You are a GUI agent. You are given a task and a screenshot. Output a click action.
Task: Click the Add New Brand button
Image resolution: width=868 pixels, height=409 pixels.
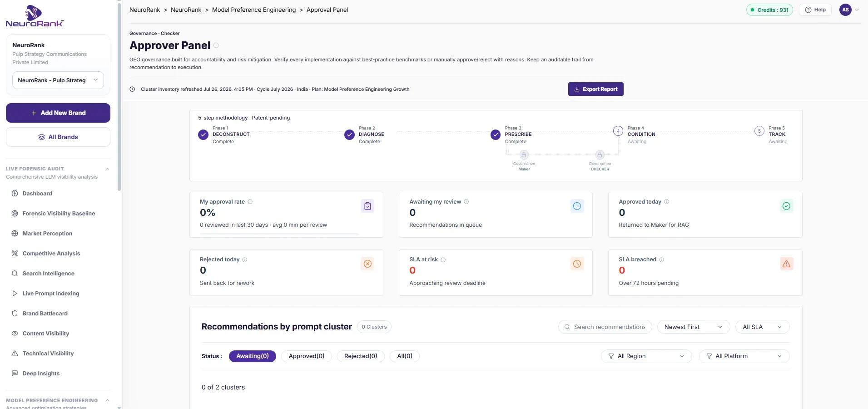pyautogui.click(x=58, y=113)
